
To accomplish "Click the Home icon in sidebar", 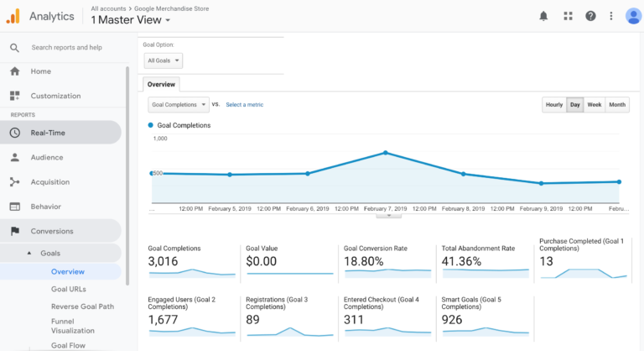I will (x=14, y=71).
